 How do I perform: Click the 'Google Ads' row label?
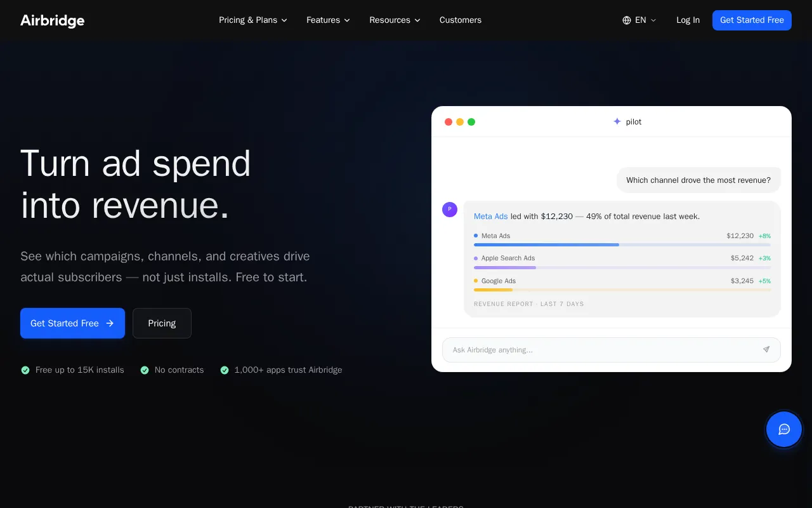(499, 281)
